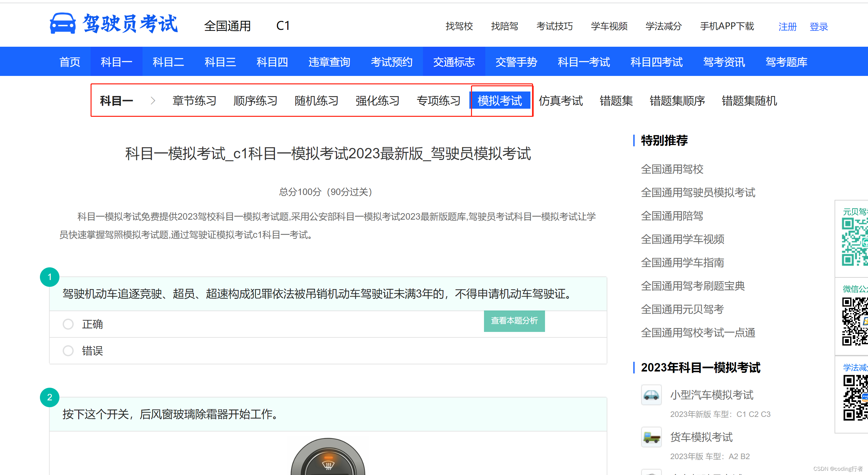
Task: Open the 全国通用驾驶员模拟考试 link
Action: 698,192
